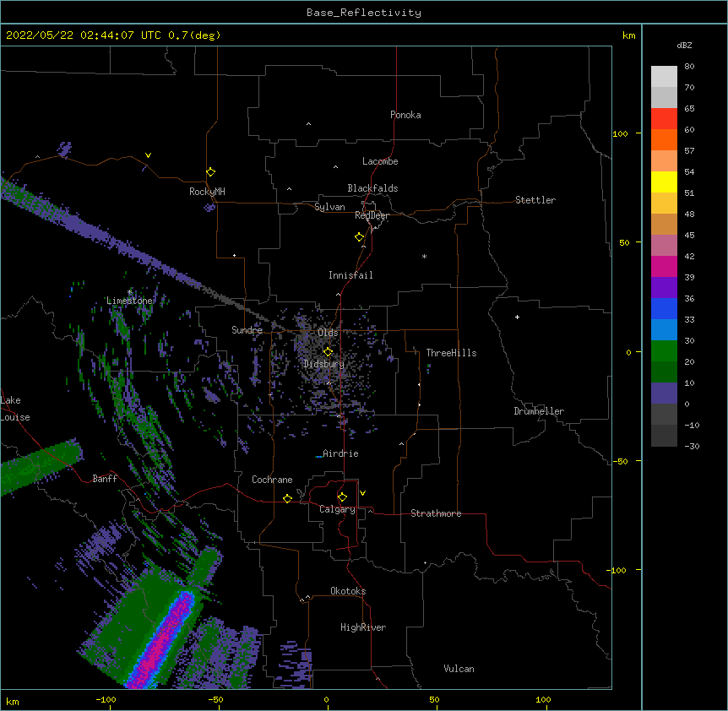Click the Lake Louise label
Image resolution: width=728 pixels, height=711 pixels.
click(14, 409)
